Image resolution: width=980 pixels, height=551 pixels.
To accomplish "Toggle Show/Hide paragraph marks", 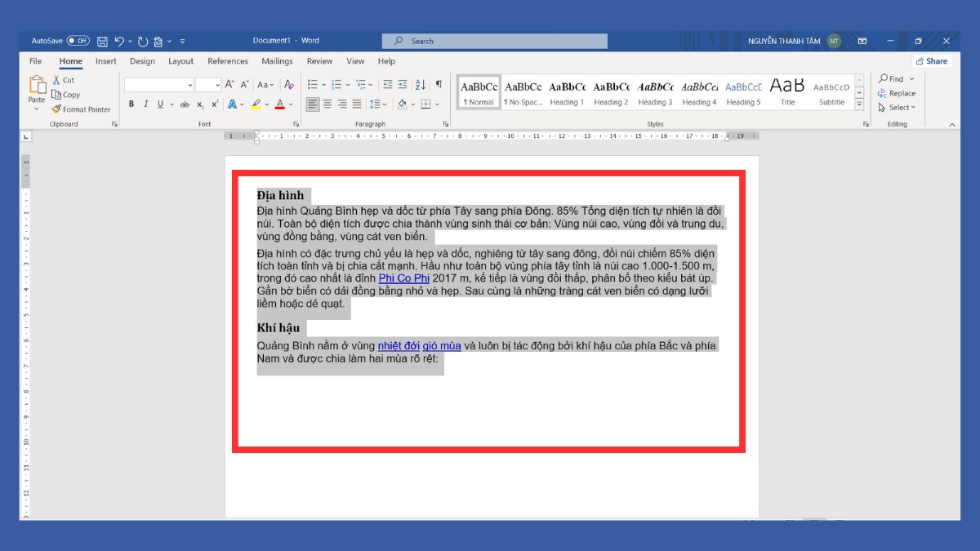I will (x=439, y=84).
